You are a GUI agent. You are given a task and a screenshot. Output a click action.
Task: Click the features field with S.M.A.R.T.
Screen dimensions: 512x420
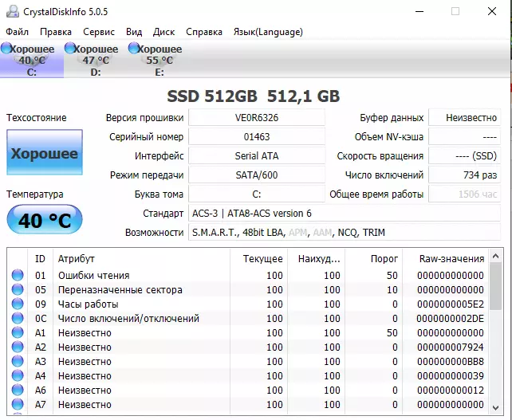(x=345, y=233)
